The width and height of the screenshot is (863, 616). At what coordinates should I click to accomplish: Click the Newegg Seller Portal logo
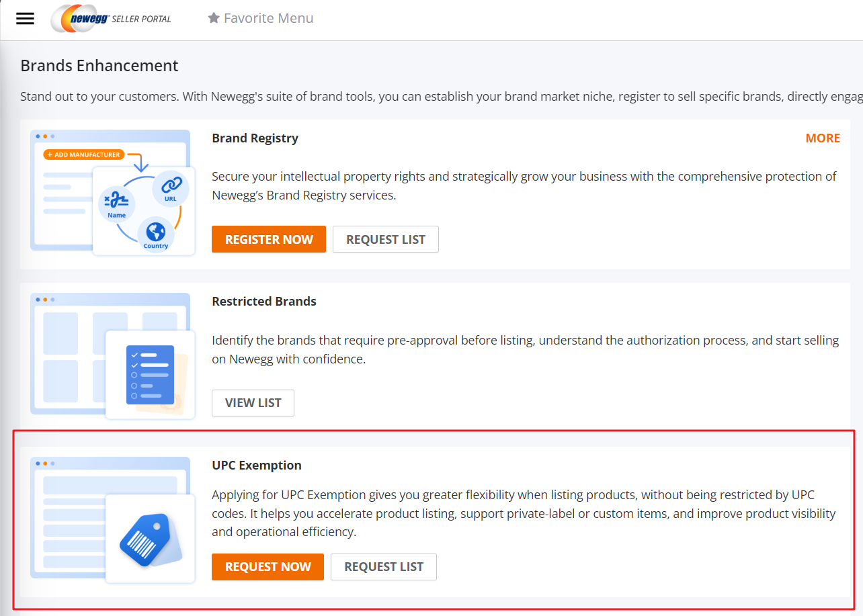click(112, 19)
